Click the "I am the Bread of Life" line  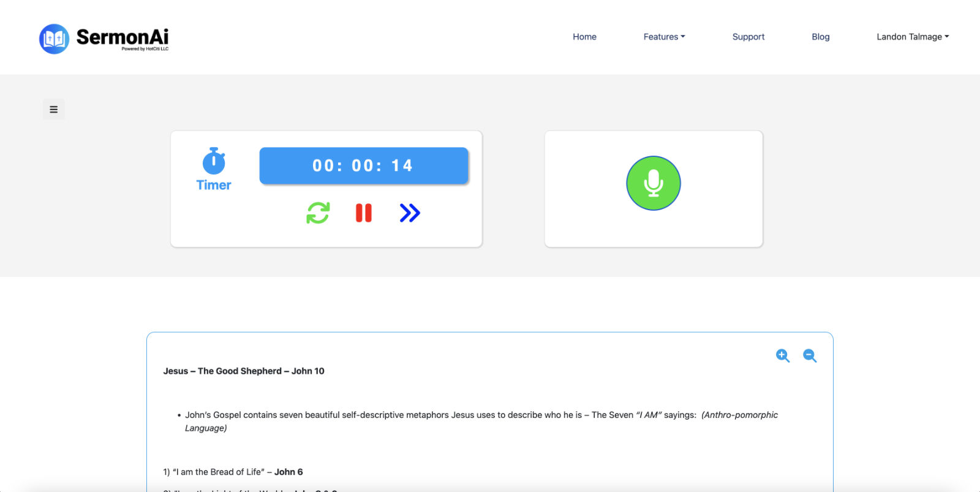point(233,472)
